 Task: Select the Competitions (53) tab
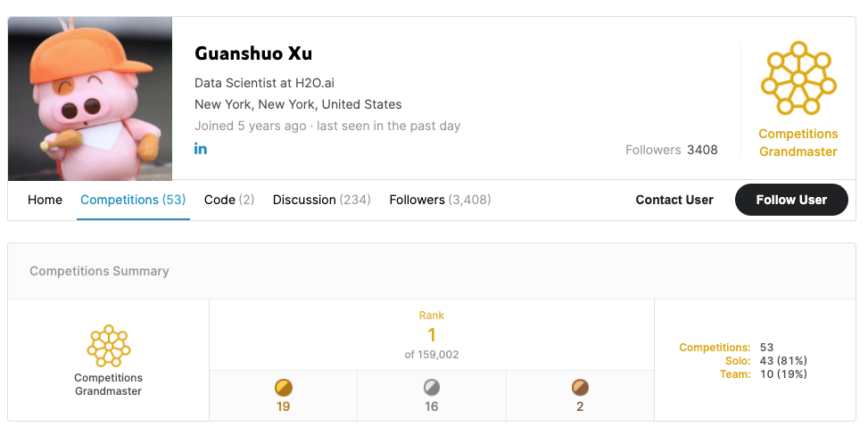[x=133, y=200]
